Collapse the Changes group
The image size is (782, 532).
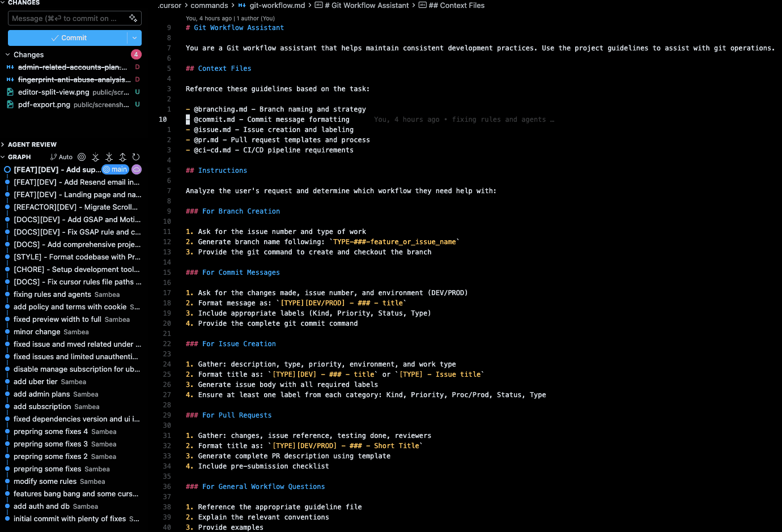[x=8, y=55]
